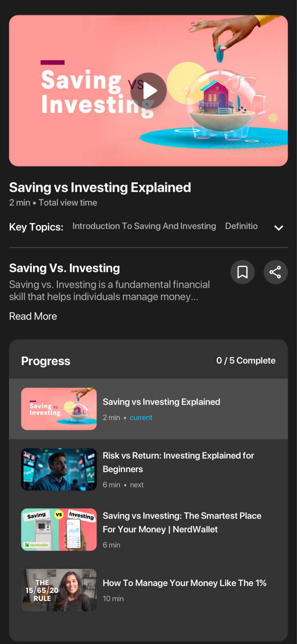297x644 pixels.
Task: Select Risk vs Return: Investing Explained title
Action: [178, 462]
